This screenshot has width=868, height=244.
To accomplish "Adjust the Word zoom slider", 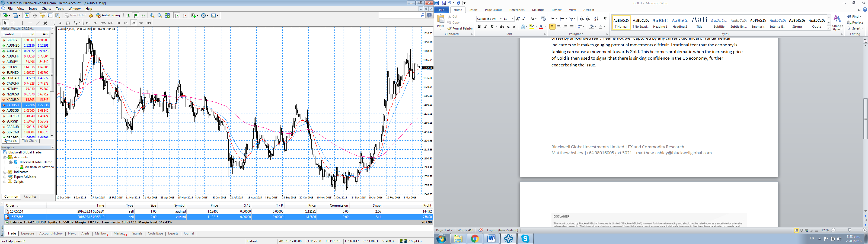I will (x=850, y=230).
